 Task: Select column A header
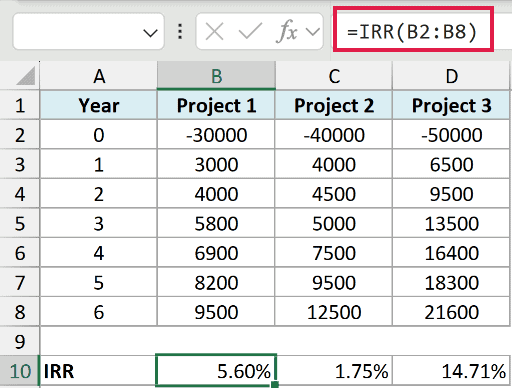click(98, 76)
